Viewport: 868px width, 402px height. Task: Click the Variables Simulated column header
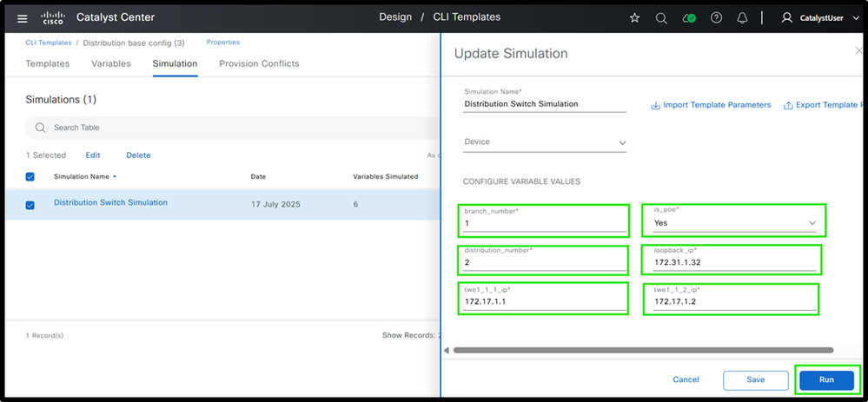(x=385, y=177)
